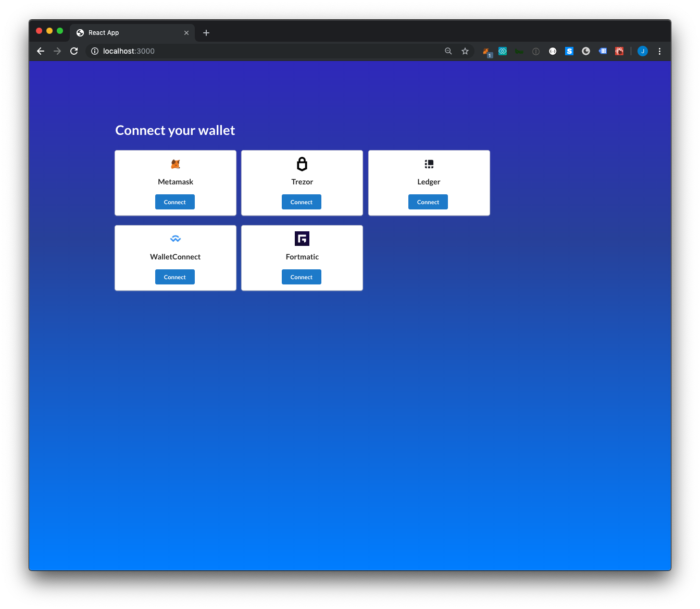The image size is (700, 609).
Task: Go forward in browser history
Action: 57,51
